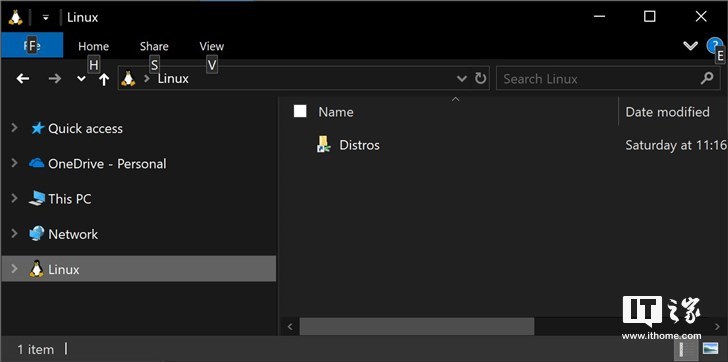
Task: Click the horizontal scrollbar thumb
Action: [x=416, y=326]
